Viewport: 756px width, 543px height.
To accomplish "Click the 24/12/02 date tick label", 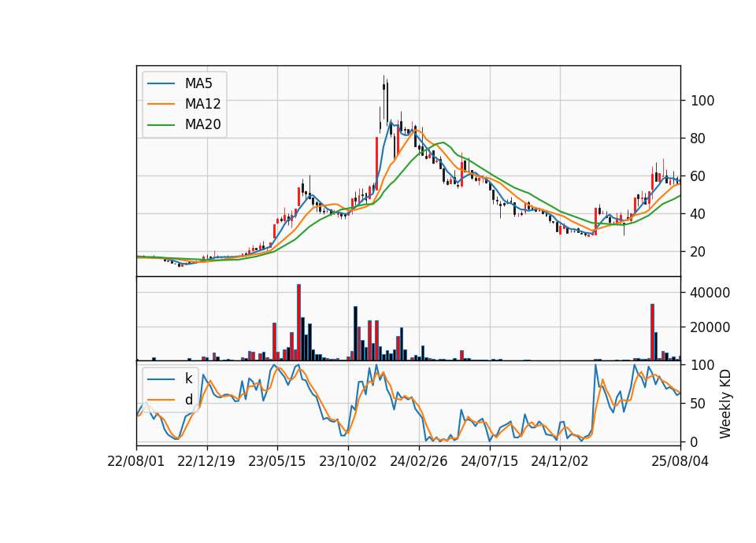I will [560, 461].
